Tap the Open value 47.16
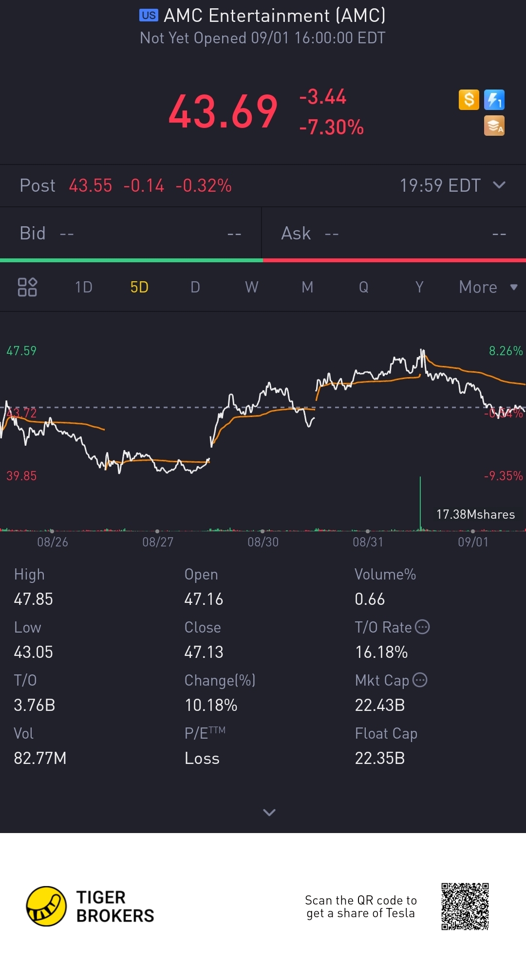This screenshot has height=980, width=526. (204, 599)
